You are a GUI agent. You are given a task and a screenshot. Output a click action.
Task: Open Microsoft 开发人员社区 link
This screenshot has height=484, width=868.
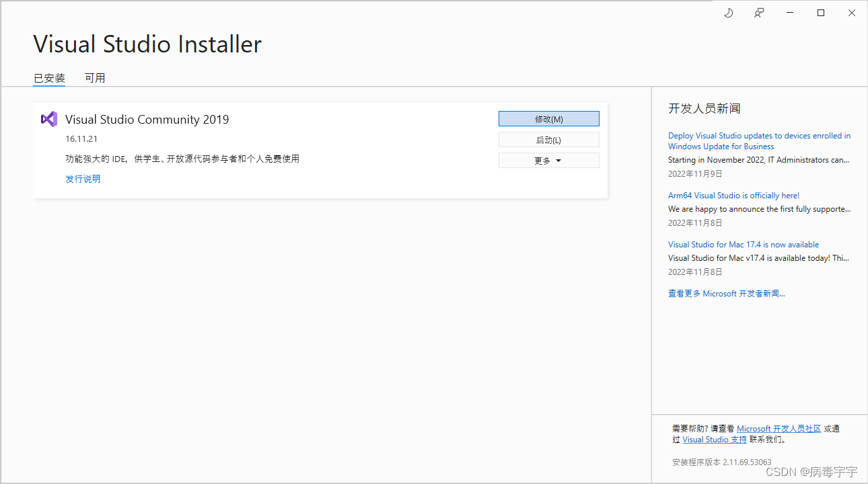coord(779,428)
